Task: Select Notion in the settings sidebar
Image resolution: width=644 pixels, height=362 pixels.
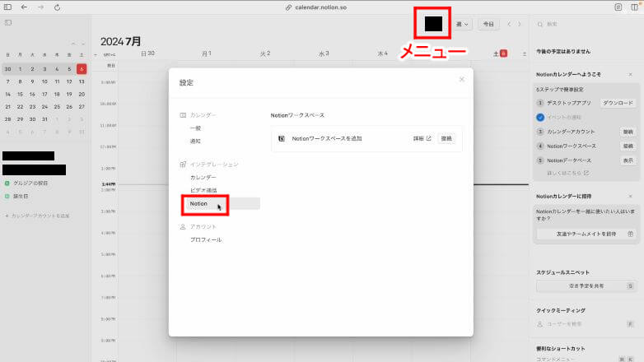Action: tap(222, 203)
